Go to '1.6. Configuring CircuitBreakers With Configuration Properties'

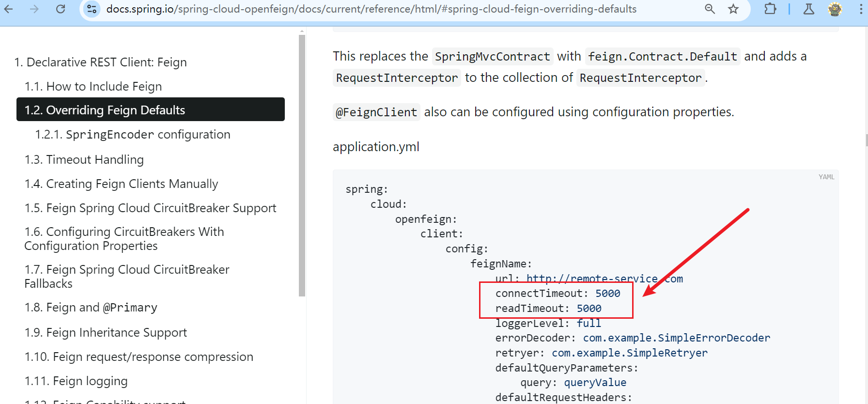pos(124,239)
